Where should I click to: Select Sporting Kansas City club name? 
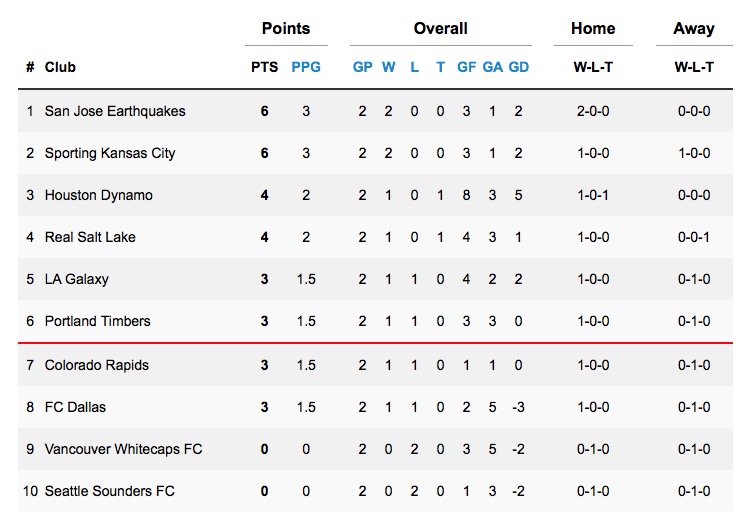click(110, 153)
